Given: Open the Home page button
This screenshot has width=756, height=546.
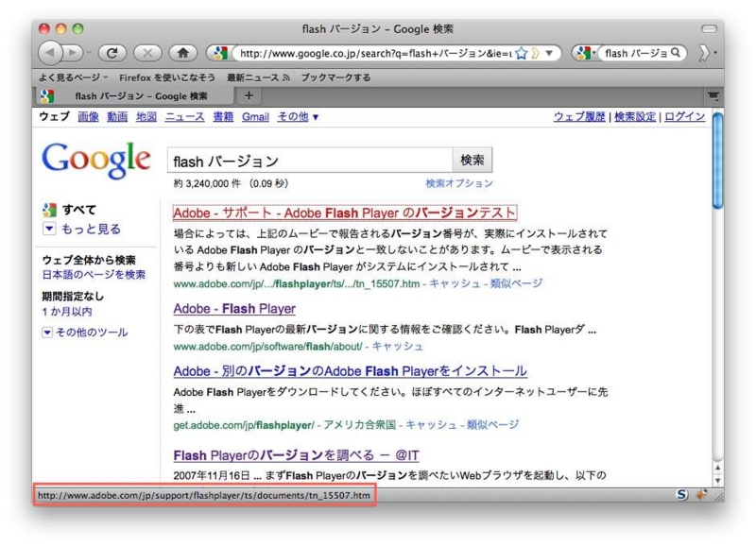Looking at the screenshot, I should (x=182, y=53).
